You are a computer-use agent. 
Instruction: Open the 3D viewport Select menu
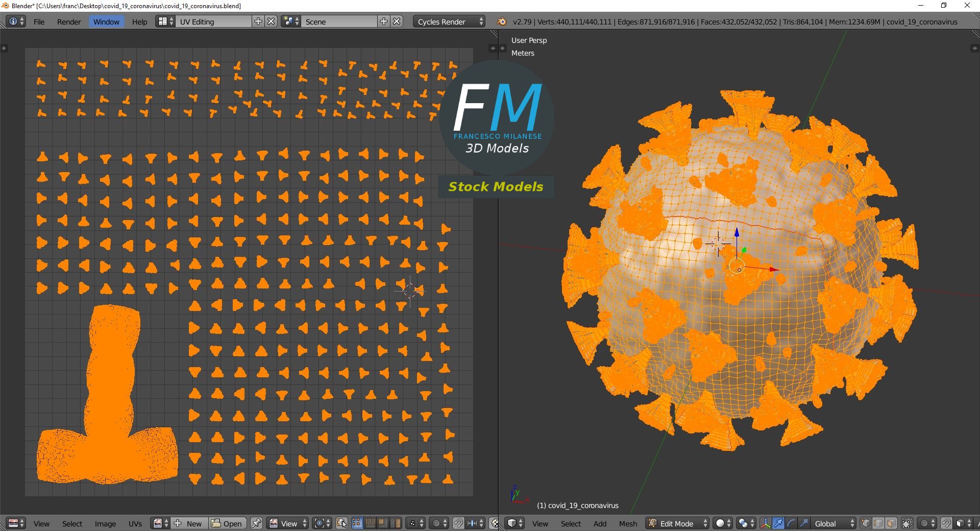point(571,523)
